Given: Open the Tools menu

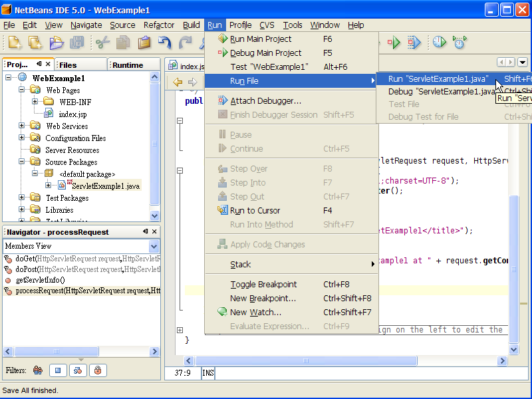Looking at the screenshot, I should point(293,25).
